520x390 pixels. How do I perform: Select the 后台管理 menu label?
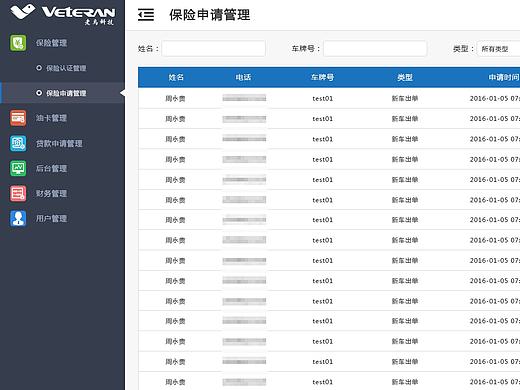click(51, 168)
